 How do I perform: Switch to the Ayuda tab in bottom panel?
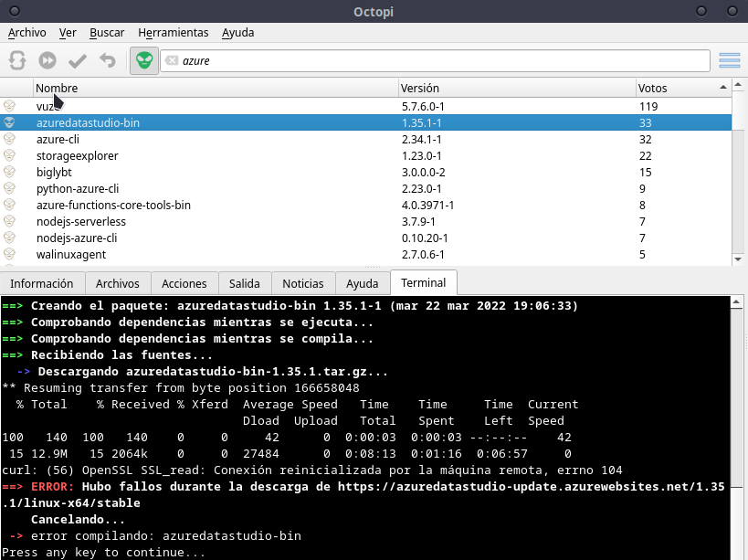(x=362, y=283)
